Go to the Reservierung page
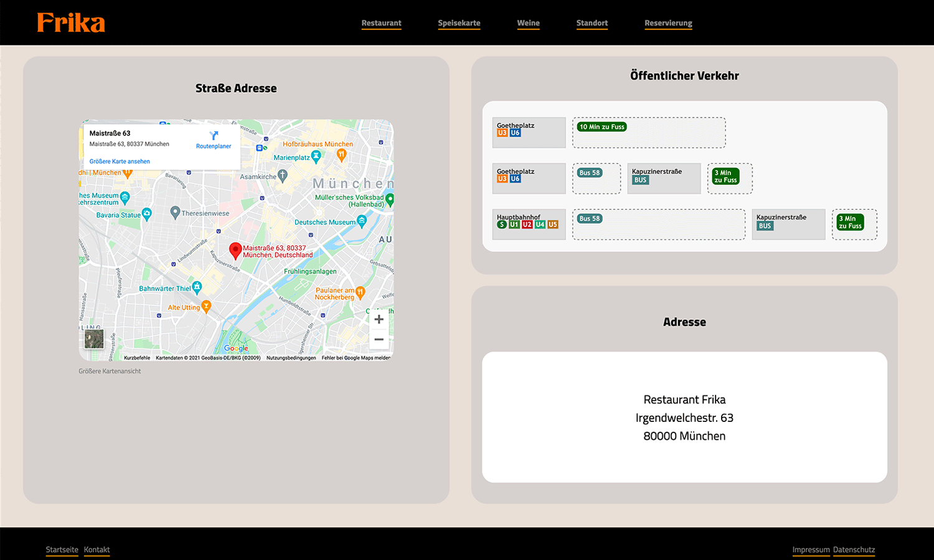Image resolution: width=934 pixels, height=560 pixels. [x=668, y=23]
